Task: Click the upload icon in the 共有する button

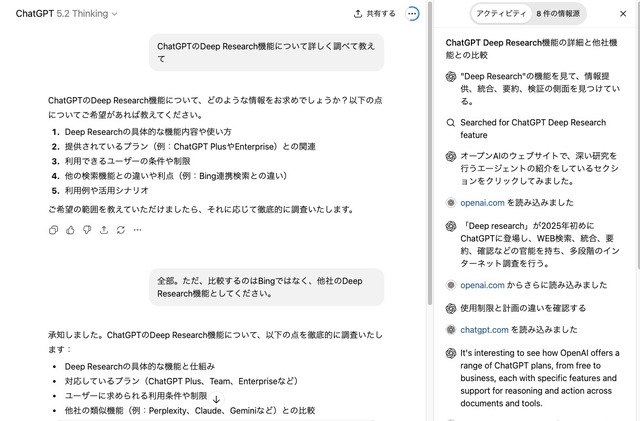Action: tap(358, 13)
